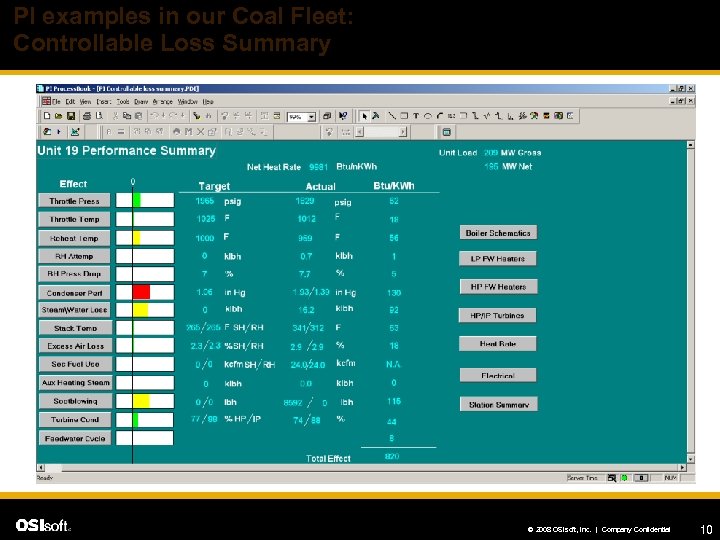720x540 pixels.
Task: Create a new file with New icon
Action: click(x=47, y=116)
